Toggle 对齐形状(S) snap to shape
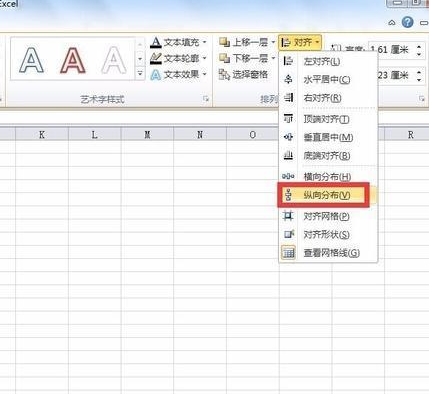429x394 pixels. tap(328, 235)
